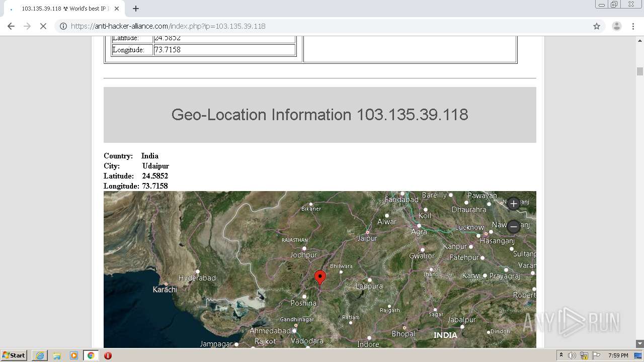The height and width of the screenshot is (362, 644).
Task: Click the address bar URL
Action: point(168,26)
